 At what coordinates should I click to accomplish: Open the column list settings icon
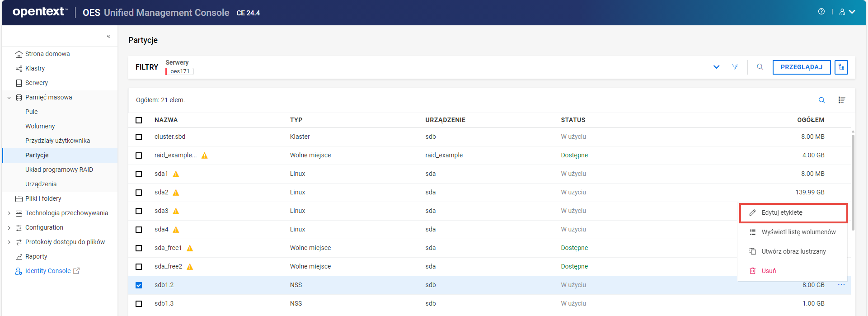[x=841, y=100]
